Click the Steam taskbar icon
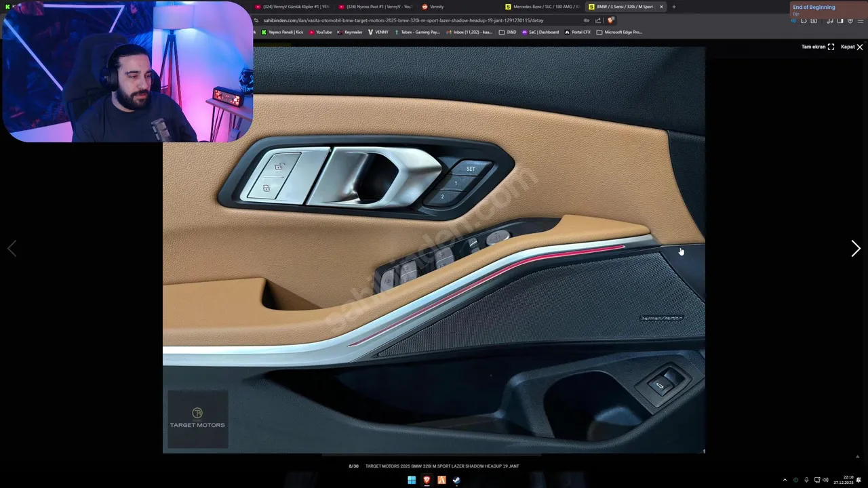 click(456, 480)
